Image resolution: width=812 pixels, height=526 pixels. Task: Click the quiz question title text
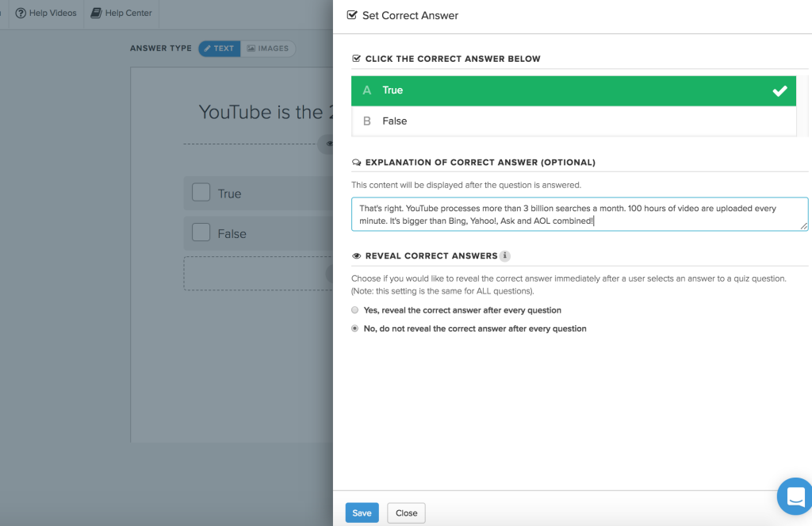[266, 112]
